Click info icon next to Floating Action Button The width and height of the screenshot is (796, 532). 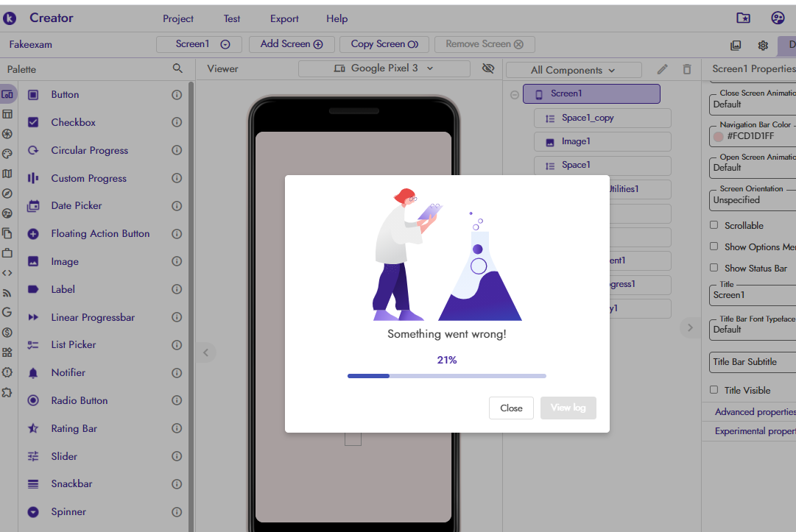(177, 234)
